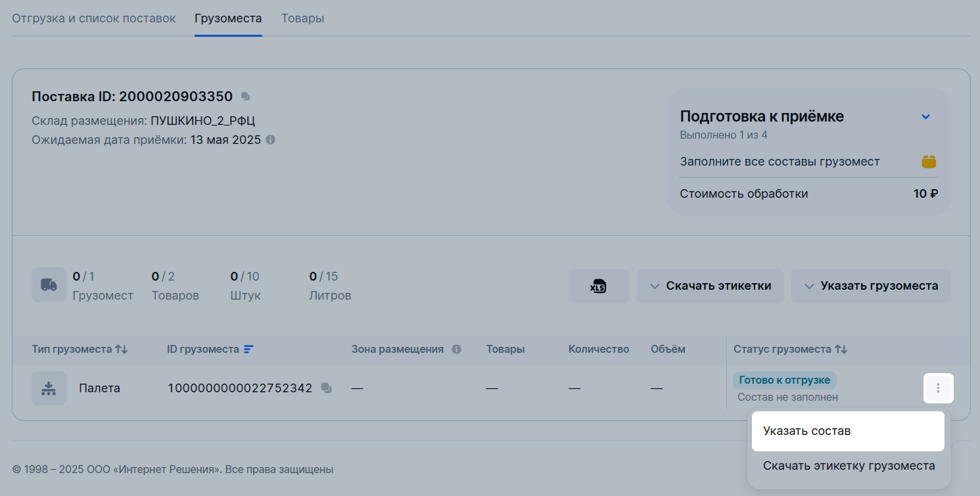Image resolution: width=980 pixels, height=496 pixels.
Task: Click info icon next to expected acceptance date
Action: [x=270, y=140]
